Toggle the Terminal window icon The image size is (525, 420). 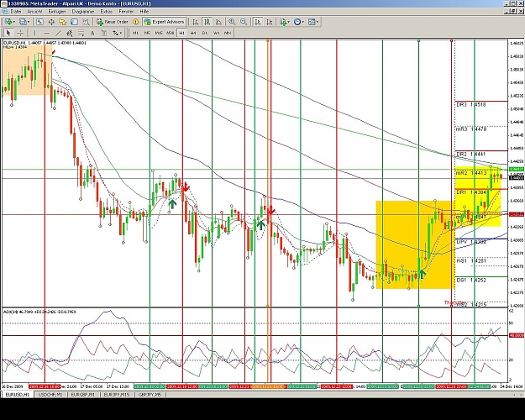74,22
